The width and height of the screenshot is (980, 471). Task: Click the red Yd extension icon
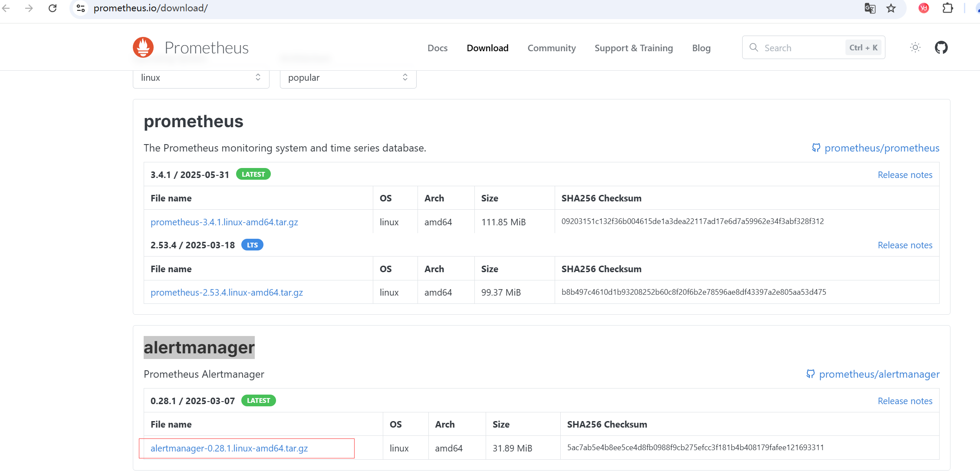pyautogui.click(x=924, y=8)
